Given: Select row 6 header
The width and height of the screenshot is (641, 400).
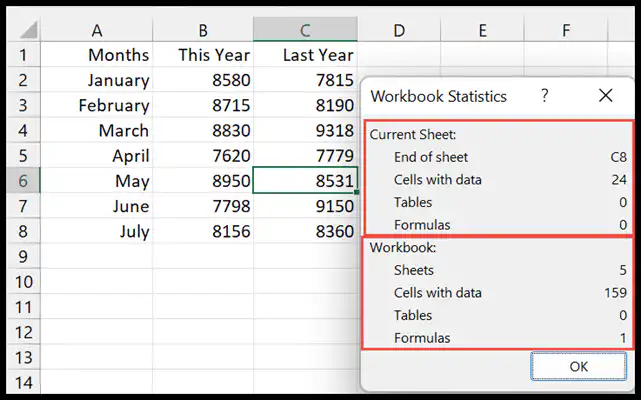Looking at the screenshot, I should pyautogui.click(x=24, y=180).
